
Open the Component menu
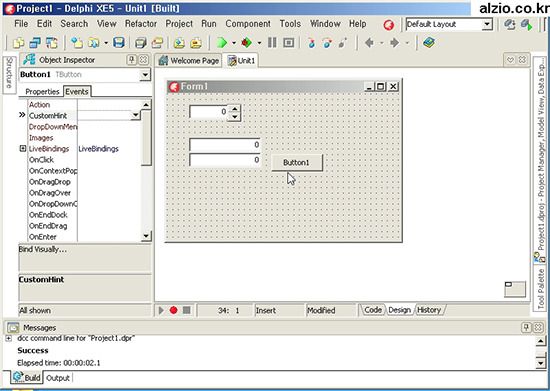pos(248,24)
